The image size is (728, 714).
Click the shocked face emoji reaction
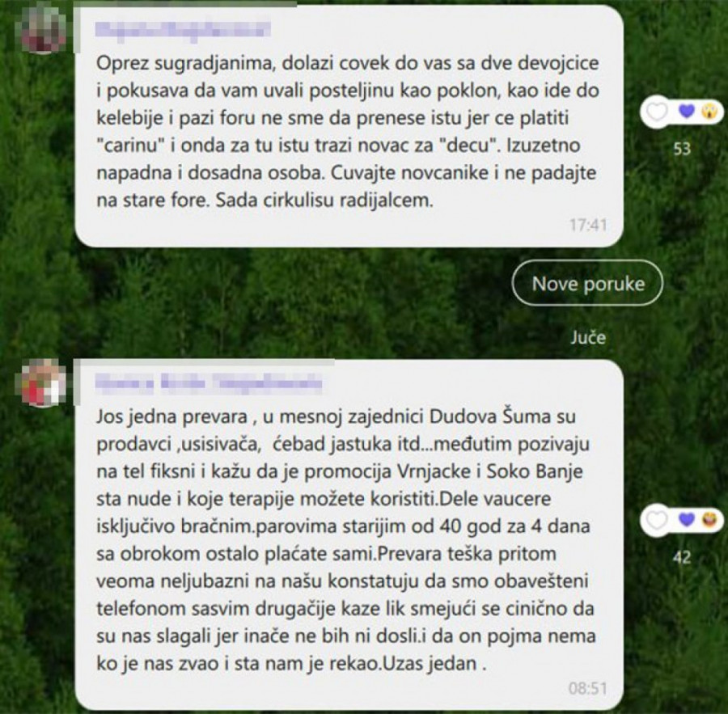(x=710, y=112)
